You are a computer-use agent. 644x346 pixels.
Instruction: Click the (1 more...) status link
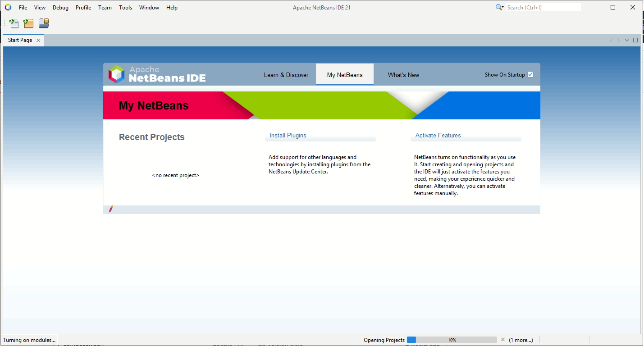point(521,340)
